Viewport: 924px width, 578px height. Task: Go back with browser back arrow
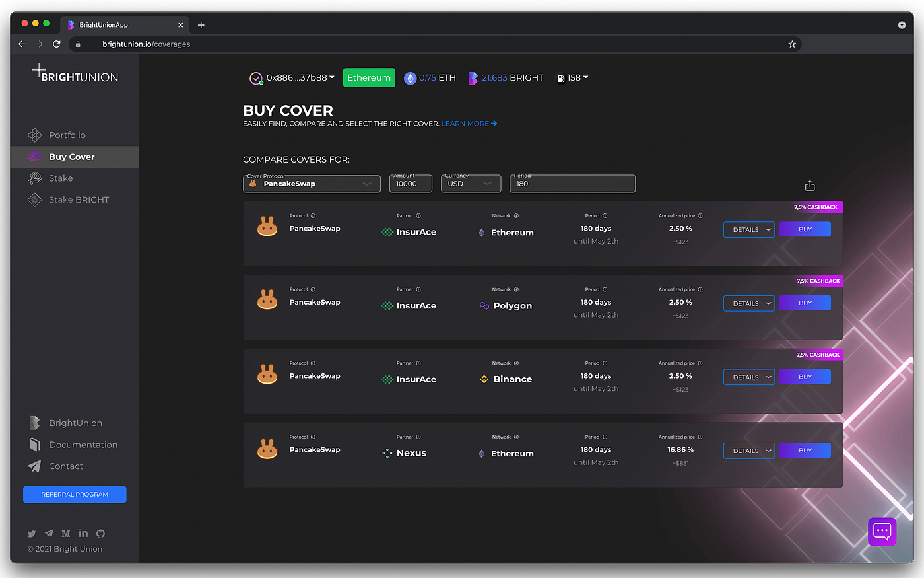[22, 44]
